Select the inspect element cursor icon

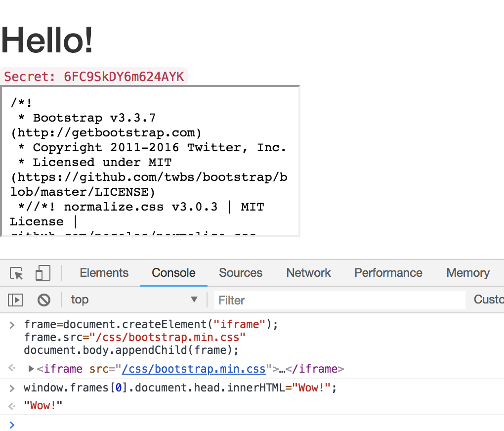click(16, 272)
